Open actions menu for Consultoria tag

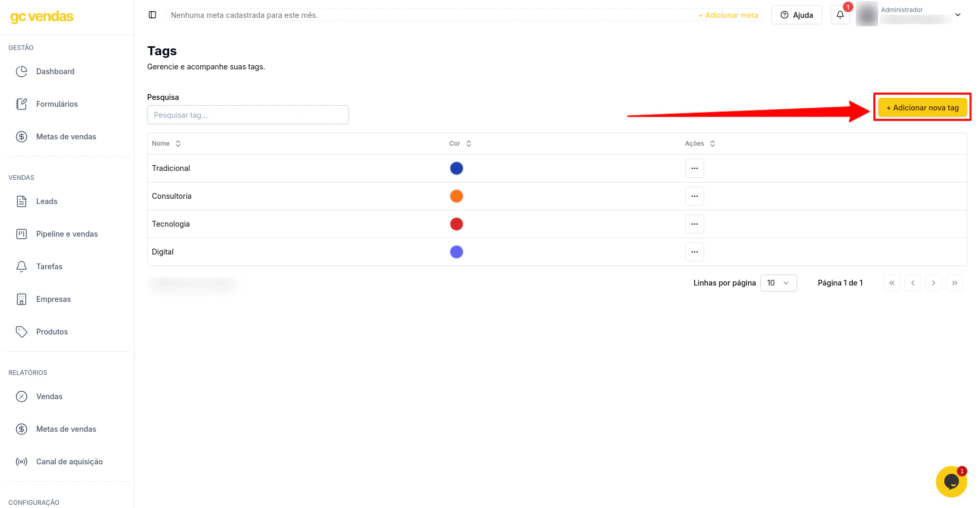pos(694,196)
